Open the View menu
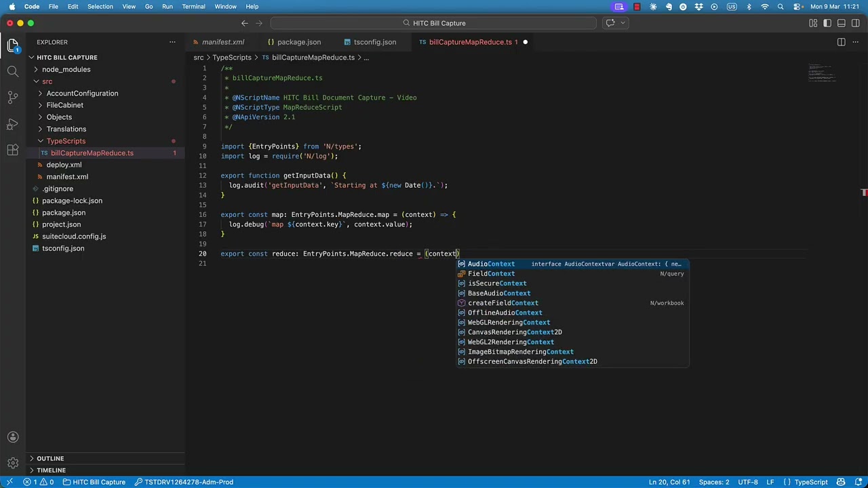868x488 pixels. point(129,7)
